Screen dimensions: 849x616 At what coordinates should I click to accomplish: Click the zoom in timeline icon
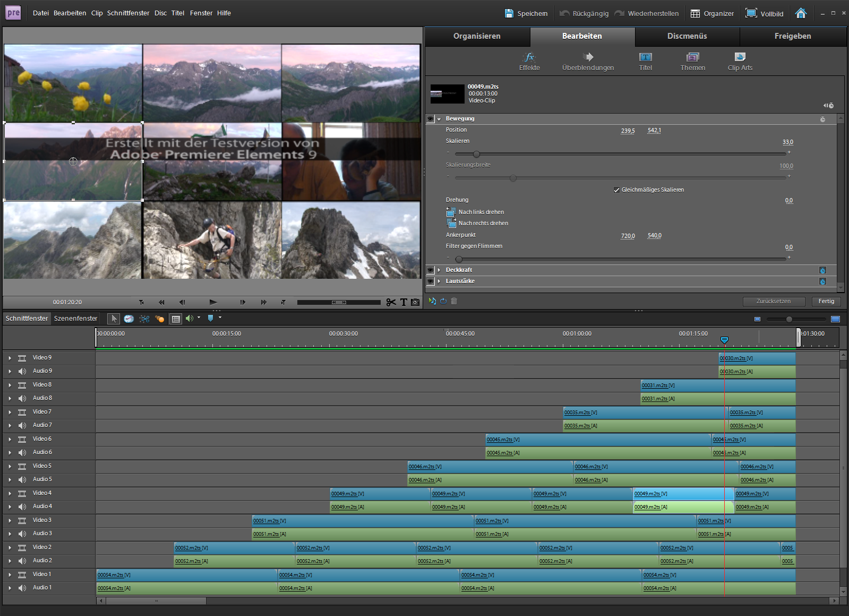[x=835, y=319]
